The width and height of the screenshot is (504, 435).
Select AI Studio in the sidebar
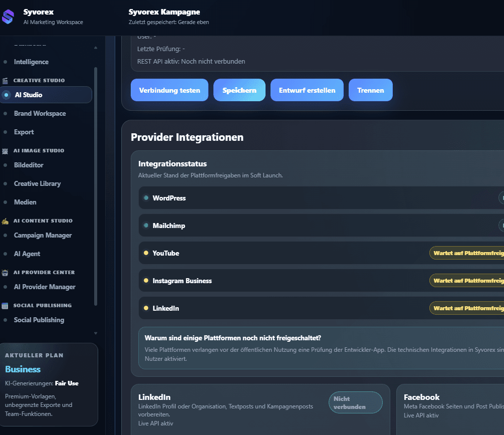46,95
